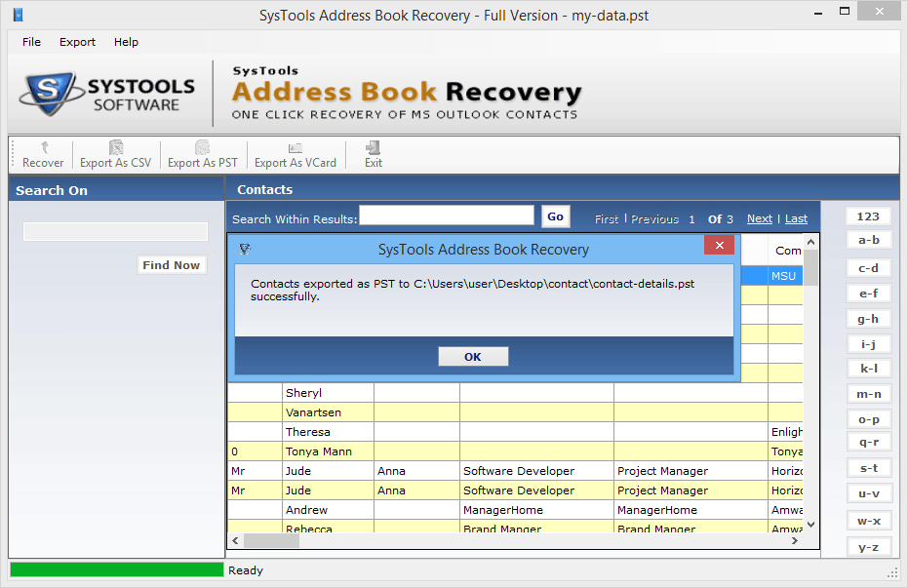Focus the Search Within Results field
The image size is (908, 588).
(447, 216)
